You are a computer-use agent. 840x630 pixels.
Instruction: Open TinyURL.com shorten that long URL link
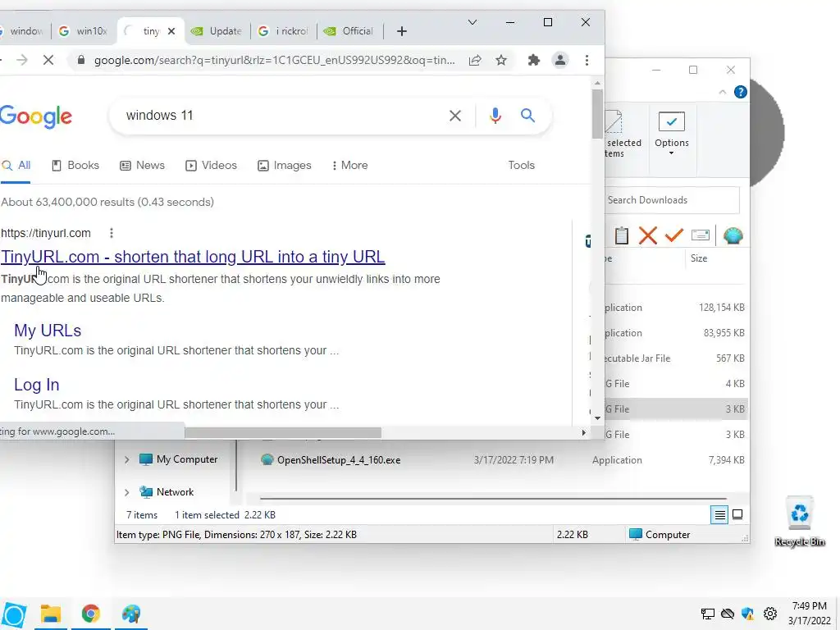click(x=193, y=257)
